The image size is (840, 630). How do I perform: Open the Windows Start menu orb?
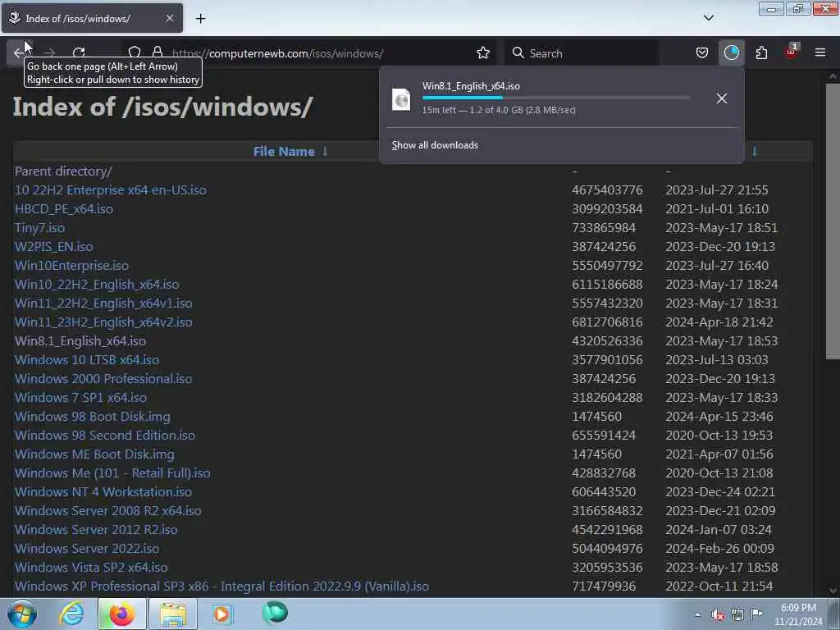click(x=21, y=614)
